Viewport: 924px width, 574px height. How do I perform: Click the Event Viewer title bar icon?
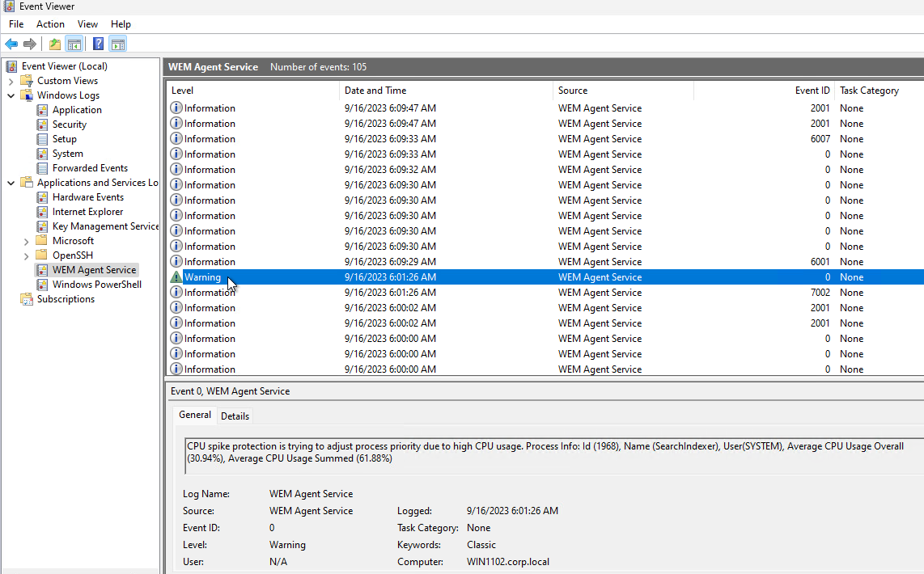coord(9,6)
